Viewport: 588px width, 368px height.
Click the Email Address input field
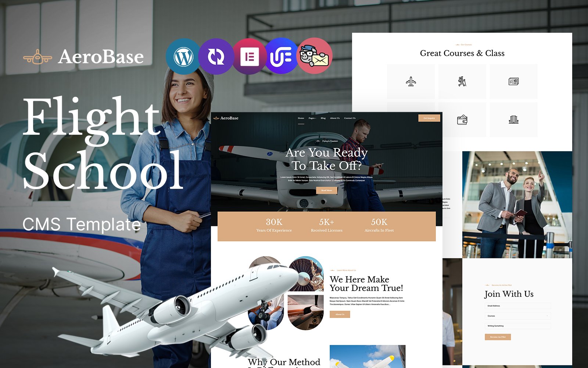517,306
